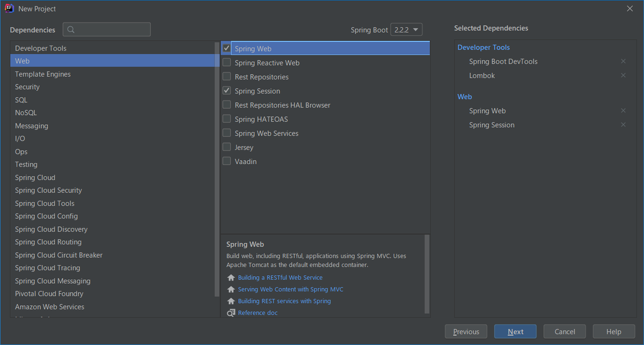Click the categories list vertical scrollbar
The image size is (644, 345).
pos(217,169)
